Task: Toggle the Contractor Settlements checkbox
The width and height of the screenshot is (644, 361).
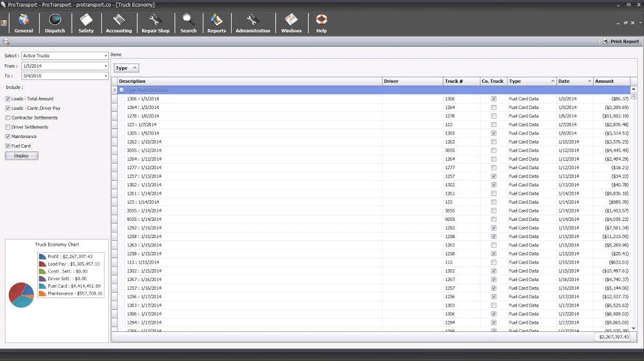Action: click(x=8, y=118)
